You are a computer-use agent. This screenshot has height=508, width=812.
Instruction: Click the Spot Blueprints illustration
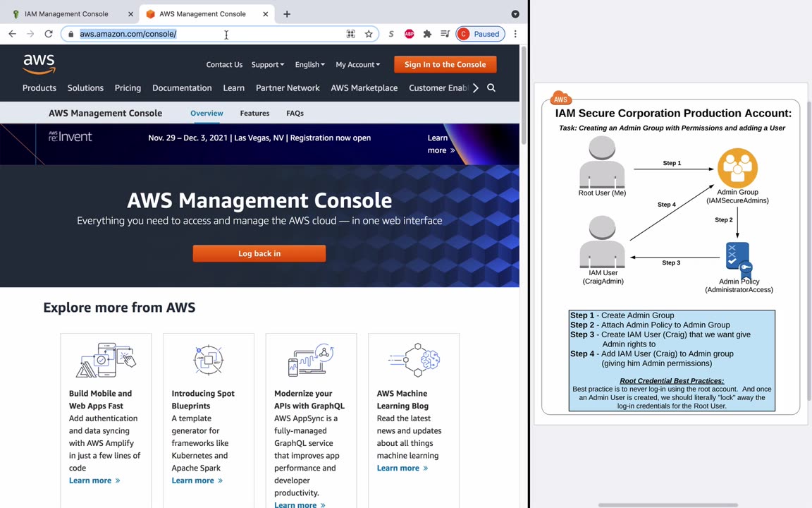[208, 360]
